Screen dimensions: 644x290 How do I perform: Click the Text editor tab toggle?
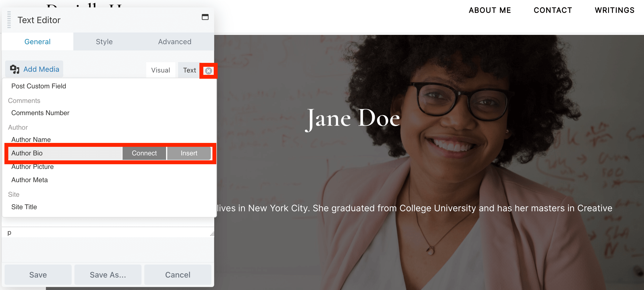(189, 70)
